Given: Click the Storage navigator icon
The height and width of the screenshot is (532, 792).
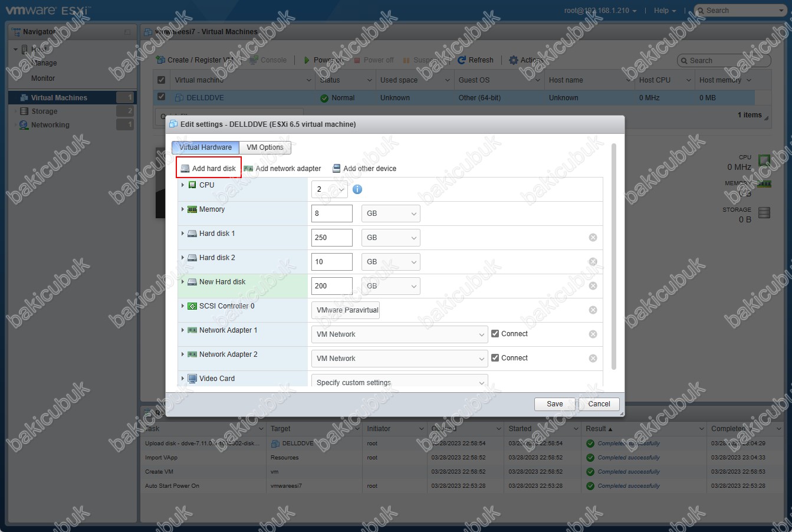Looking at the screenshot, I should [24, 111].
